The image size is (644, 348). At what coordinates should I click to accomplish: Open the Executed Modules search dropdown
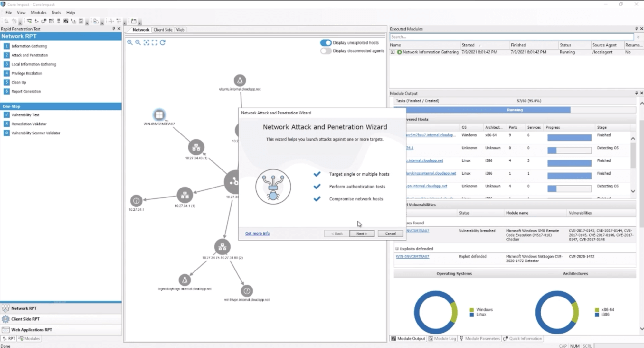point(638,37)
